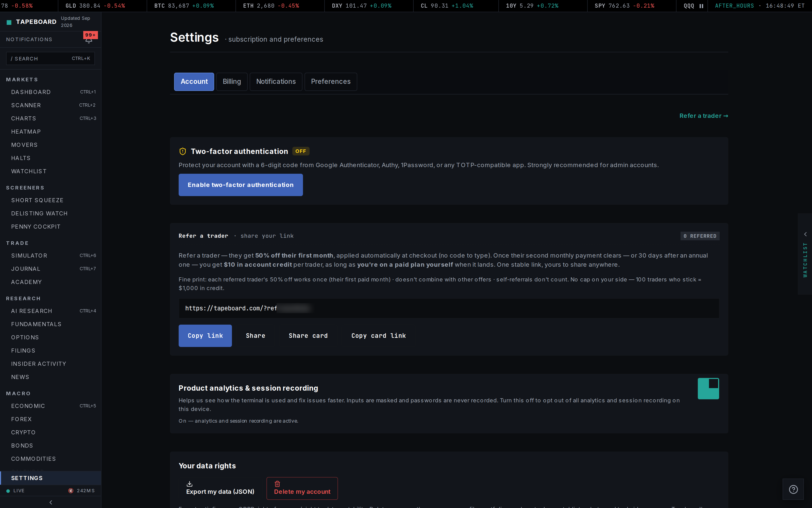
Task: Open Dashboard in the sidebar
Action: pos(51,92)
